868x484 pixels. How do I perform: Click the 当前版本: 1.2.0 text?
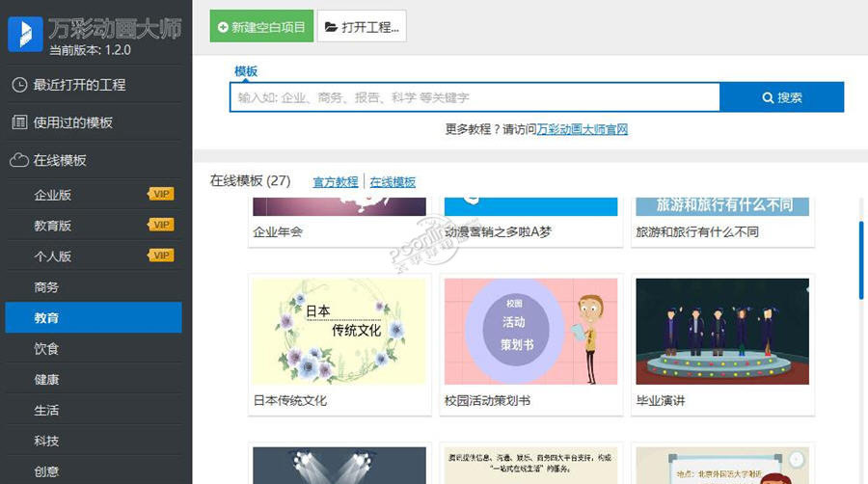[x=91, y=50]
